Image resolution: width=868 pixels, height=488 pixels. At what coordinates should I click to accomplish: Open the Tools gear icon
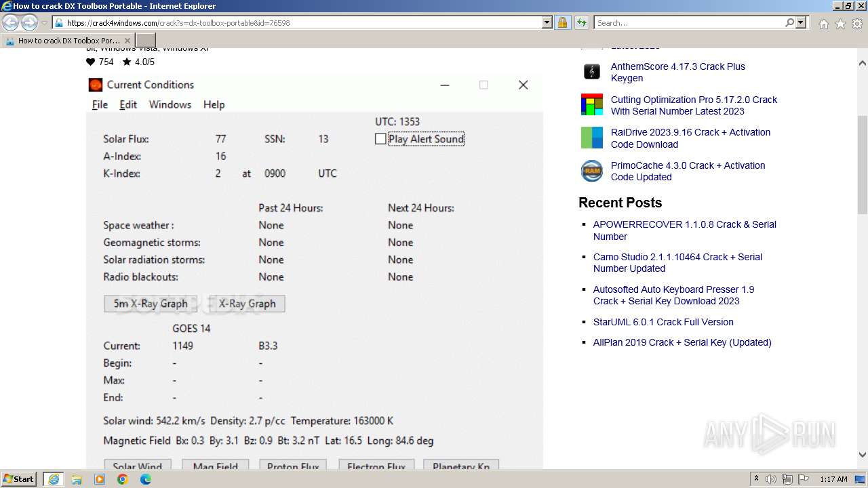(x=857, y=24)
